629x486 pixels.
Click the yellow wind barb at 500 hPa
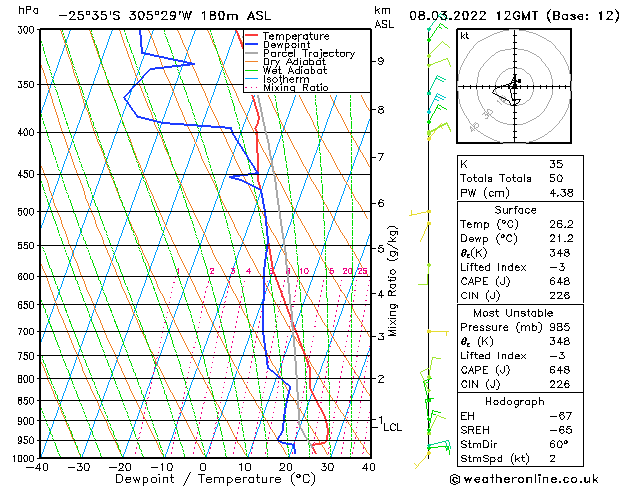pos(420,213)
